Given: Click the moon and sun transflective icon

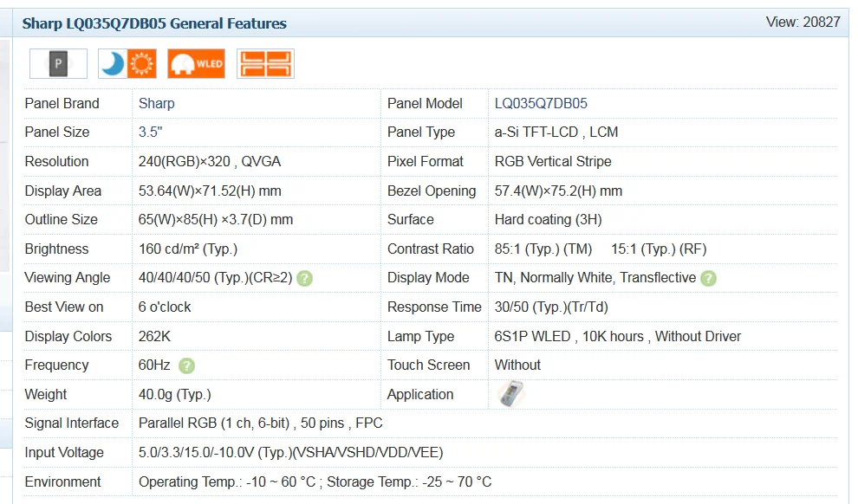Looking at the screenshot, I should 127,63.
